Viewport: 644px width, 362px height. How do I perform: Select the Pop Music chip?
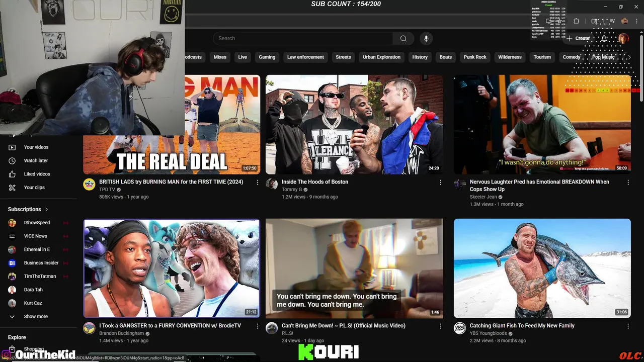pos(603,57)
